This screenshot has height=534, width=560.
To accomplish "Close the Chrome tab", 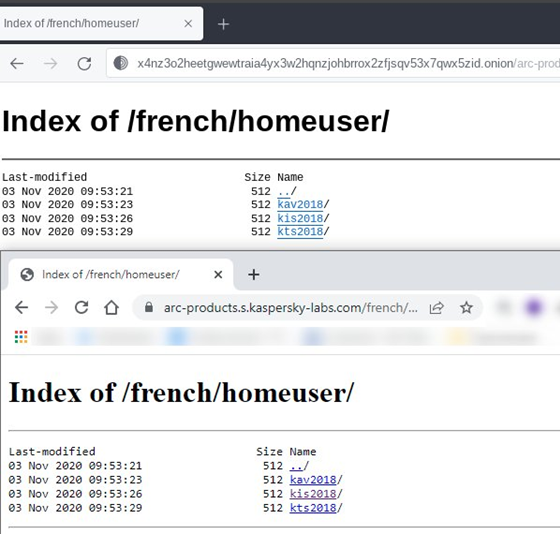I will 218,274.
